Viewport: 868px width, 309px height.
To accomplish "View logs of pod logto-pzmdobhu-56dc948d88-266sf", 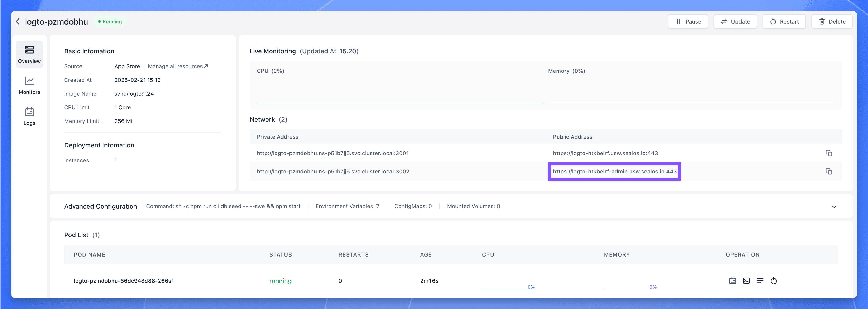I will [x=760, y=281].
